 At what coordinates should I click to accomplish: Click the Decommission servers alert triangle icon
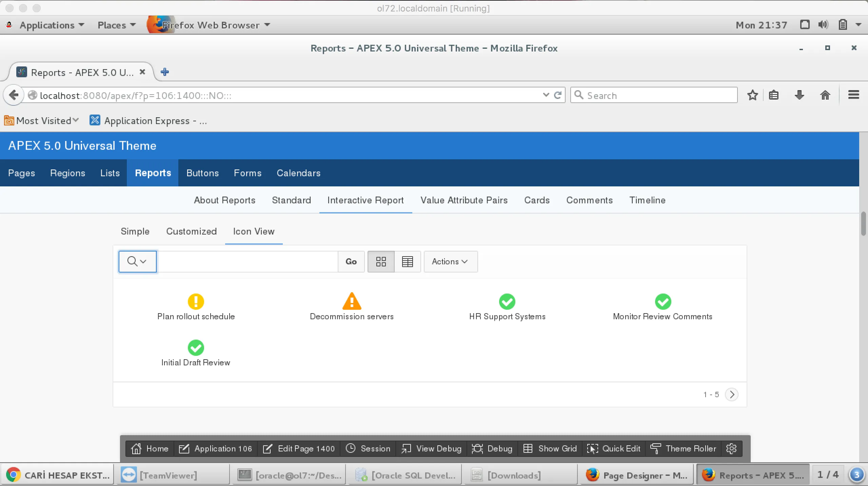[352, 301]
